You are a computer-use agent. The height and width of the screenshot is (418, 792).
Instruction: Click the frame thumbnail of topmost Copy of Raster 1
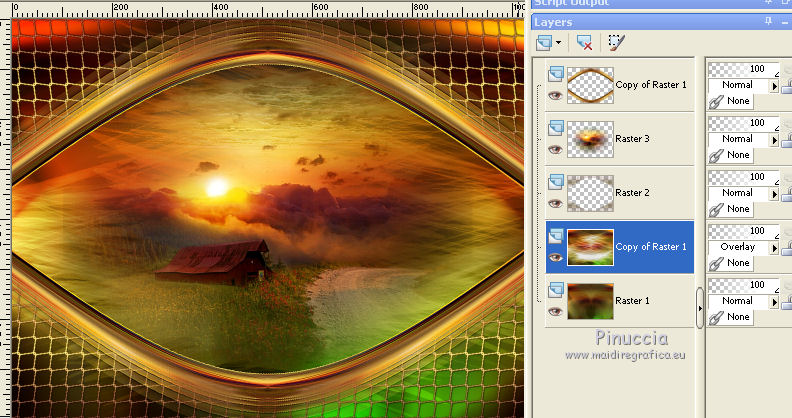point(590,85)
